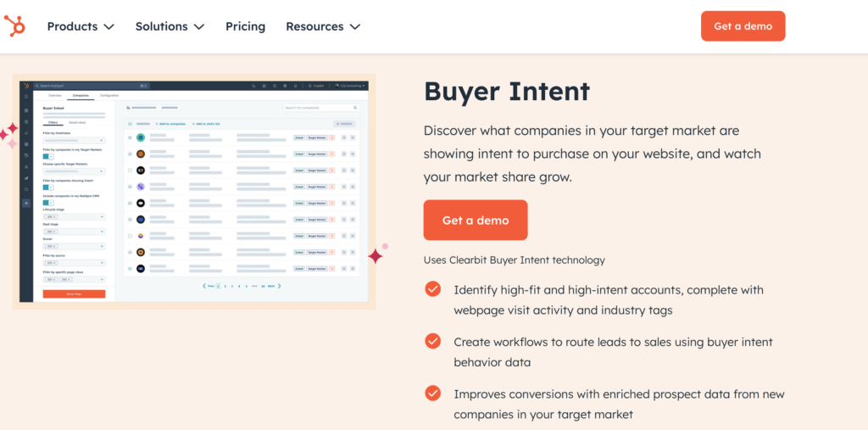This screenshot has width=868, height=430.
Task: Open the Pricing page
Action: click(x=245, y=26)
